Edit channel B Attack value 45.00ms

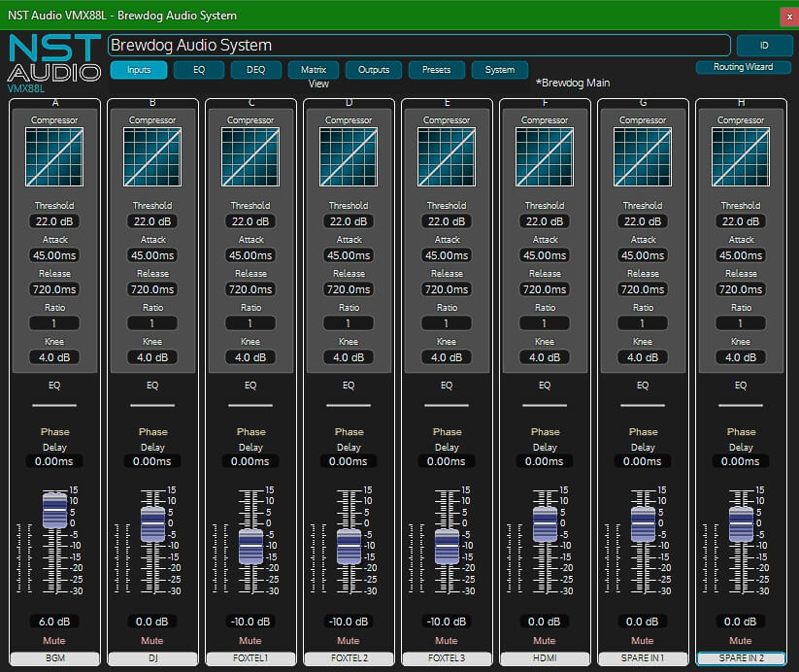point(152,255)
